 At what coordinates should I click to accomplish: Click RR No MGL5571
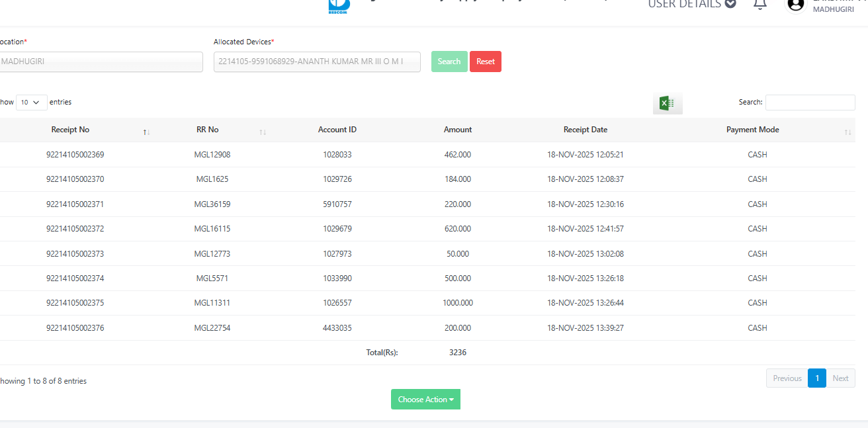tap(212, 278)
